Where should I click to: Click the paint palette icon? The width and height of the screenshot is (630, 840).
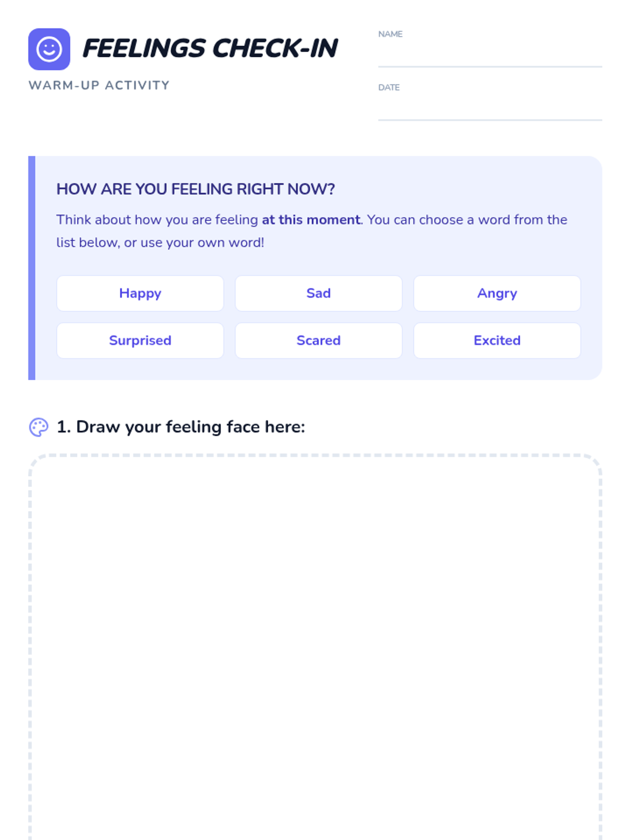click(x=38, y=427)
